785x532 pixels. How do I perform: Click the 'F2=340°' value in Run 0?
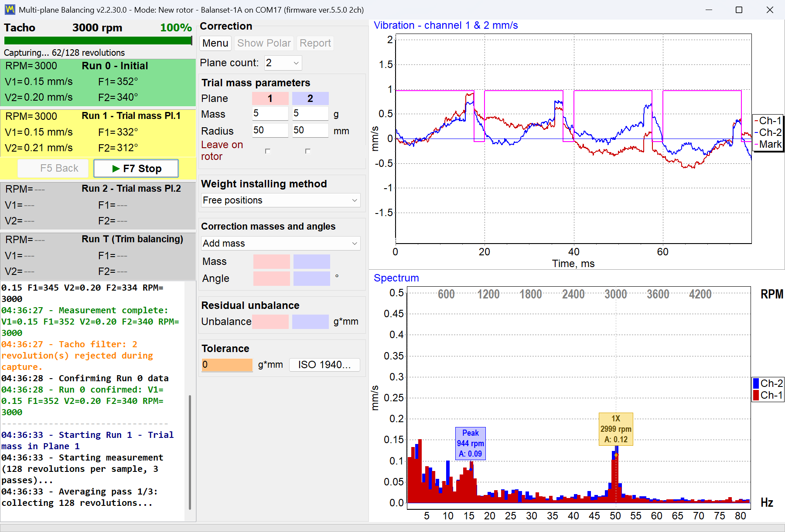(118, 97)
